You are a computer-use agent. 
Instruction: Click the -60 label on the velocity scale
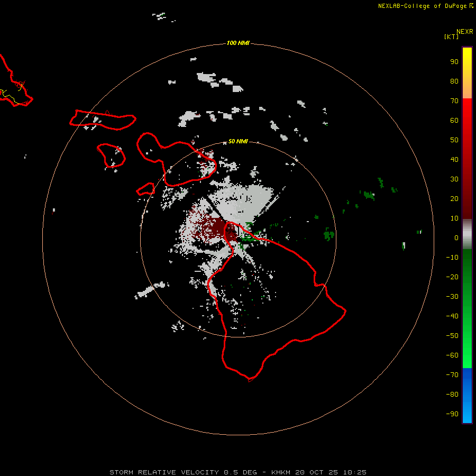tap(452, 355)
